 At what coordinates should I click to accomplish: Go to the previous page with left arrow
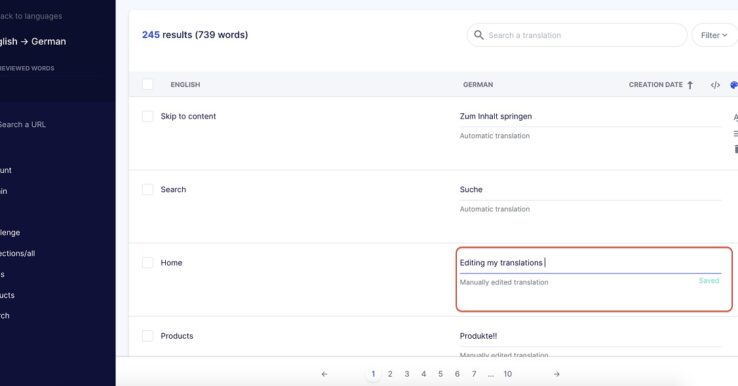click(x=324, y=374)
